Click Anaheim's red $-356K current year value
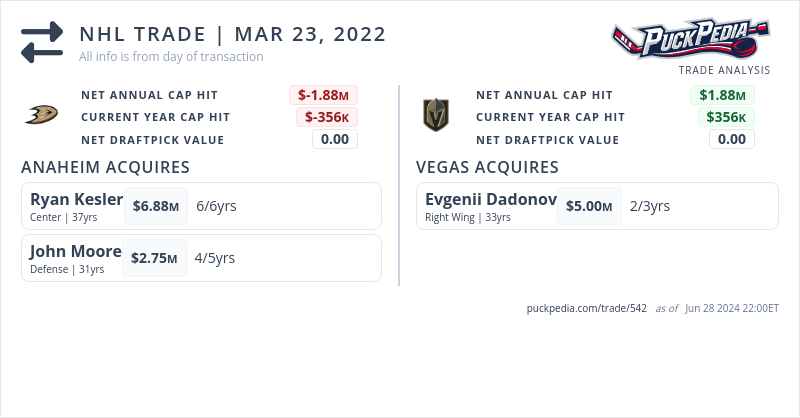Image resolution: width=800 pixels, height=418 pixels. click(x=326, y=117)
